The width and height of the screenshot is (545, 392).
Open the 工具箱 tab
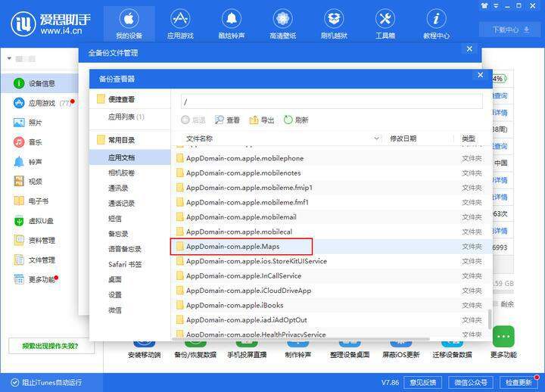[x=385, y=24]
